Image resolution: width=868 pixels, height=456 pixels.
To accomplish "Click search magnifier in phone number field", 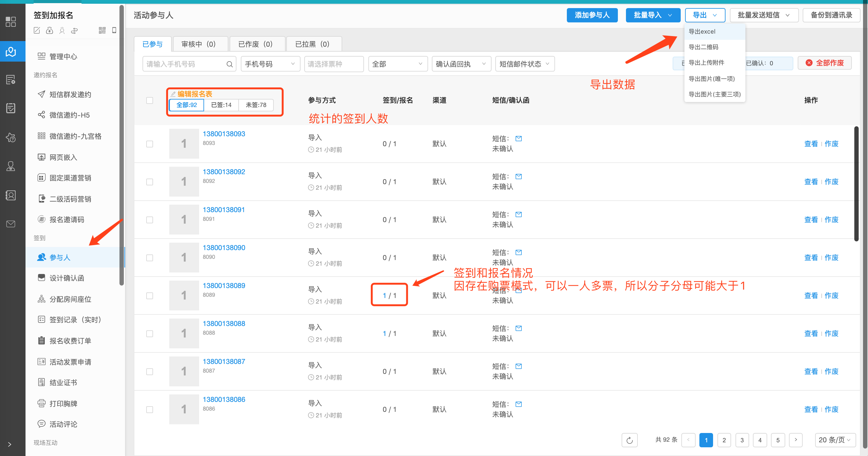I will coord(230,64).
